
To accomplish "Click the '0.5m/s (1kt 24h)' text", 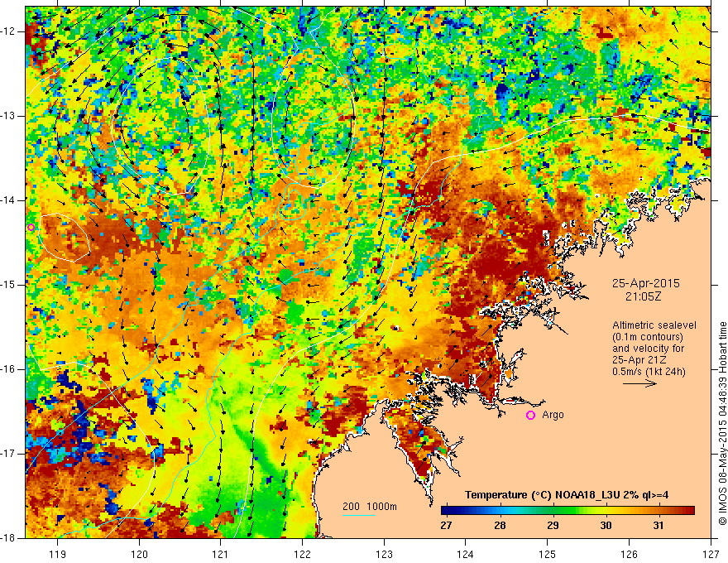I will (x=649, y=372).
